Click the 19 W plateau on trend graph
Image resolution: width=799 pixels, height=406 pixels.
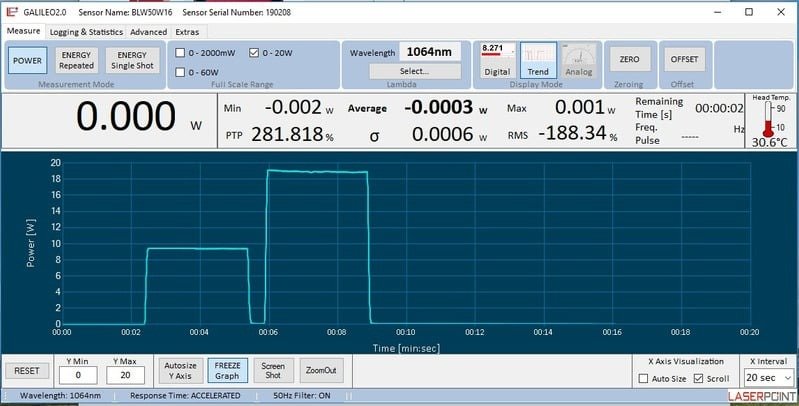317,172
